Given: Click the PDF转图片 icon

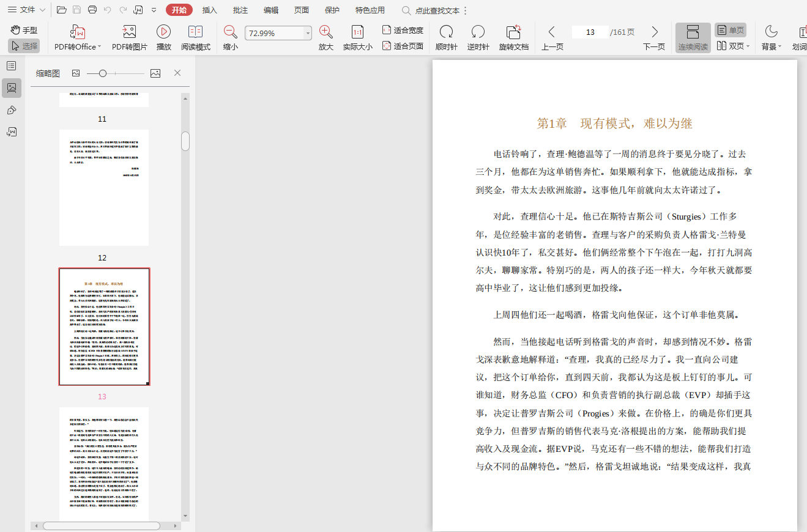Looking at the screenshot, I should [x=129, y=32].
